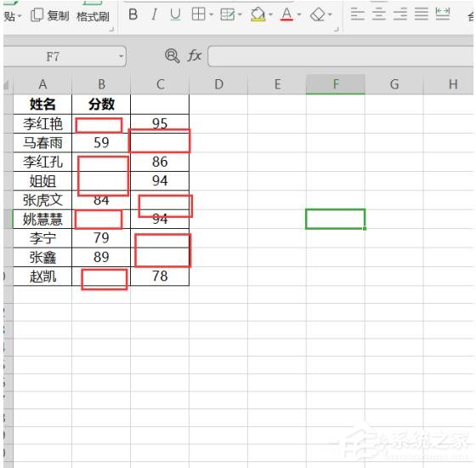The image size is (476, 468).
Task: Toggle Underline formatting
Action: click(x=175, y=14)
